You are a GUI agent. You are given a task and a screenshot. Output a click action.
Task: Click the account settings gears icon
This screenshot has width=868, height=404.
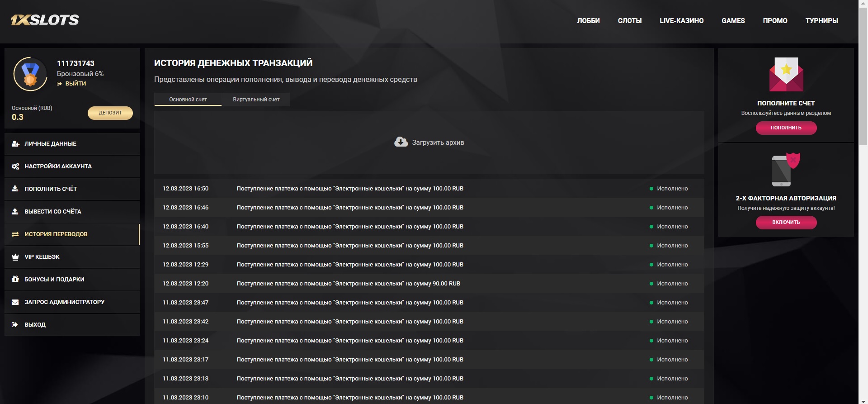[x=15, y=166]
